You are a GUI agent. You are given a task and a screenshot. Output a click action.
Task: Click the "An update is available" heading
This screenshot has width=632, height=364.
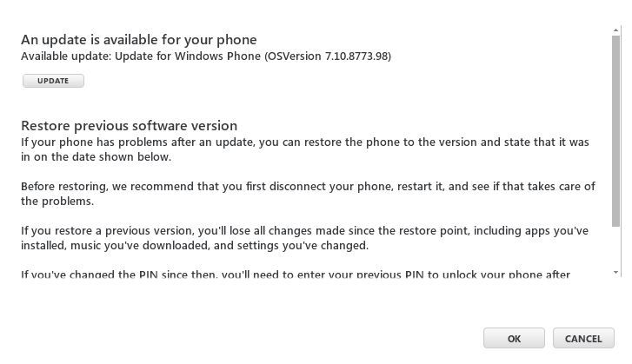coord(138,39)
